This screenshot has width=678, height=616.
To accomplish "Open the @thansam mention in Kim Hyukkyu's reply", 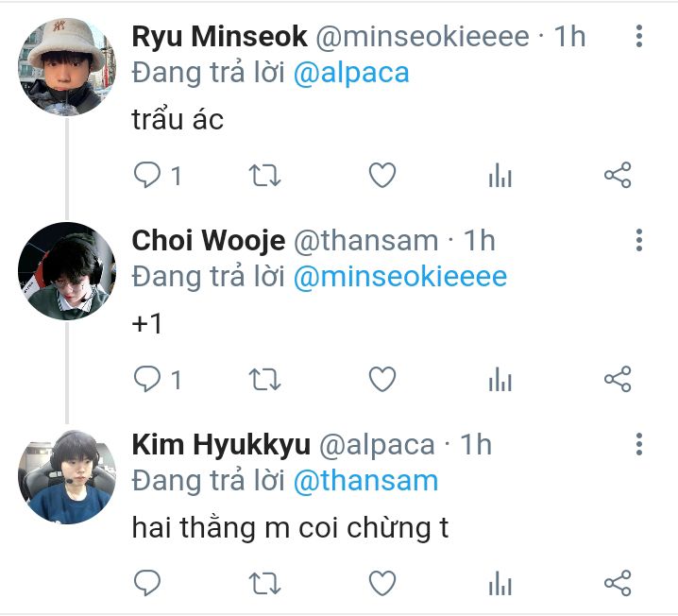I will coord(365,481).
